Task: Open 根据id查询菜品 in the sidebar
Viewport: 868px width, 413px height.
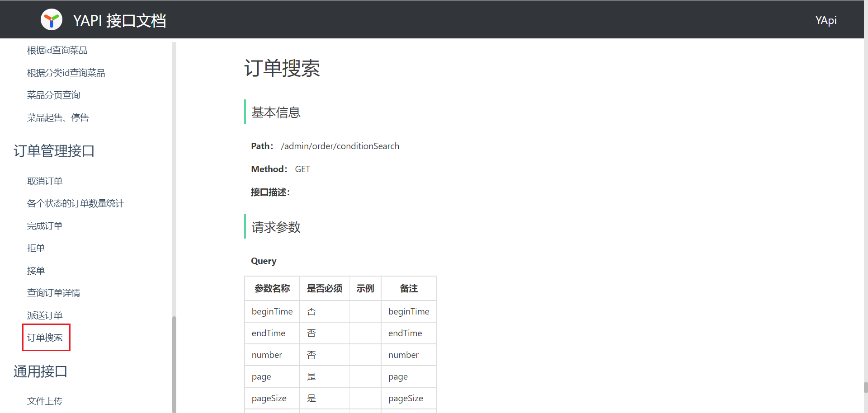Action: point(57,51)
